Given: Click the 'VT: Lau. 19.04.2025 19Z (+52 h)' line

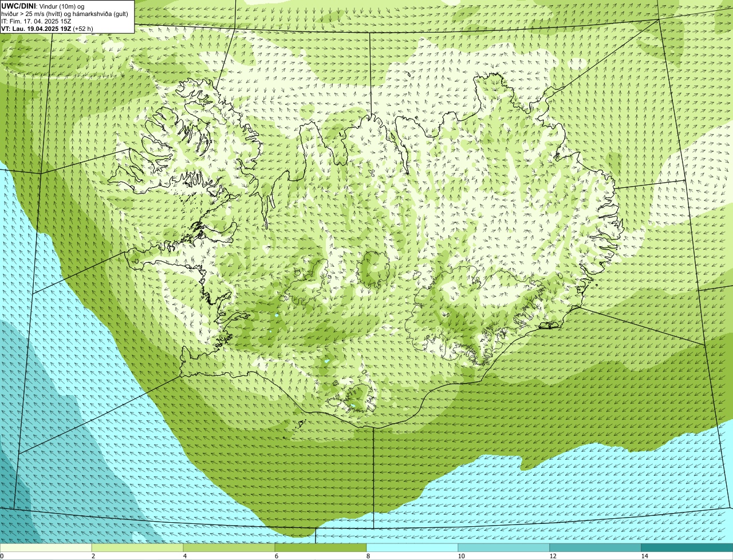Looking at the screenshot, I should (47, 29).
